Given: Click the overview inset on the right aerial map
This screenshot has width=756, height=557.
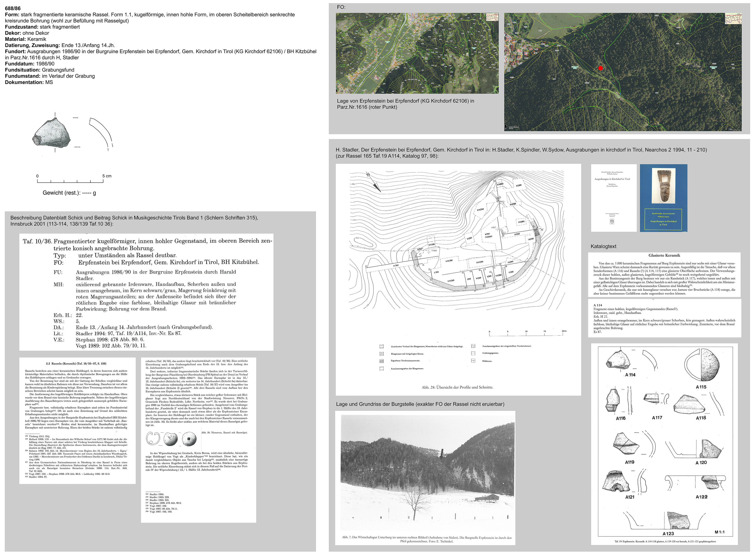Looking at the screenshot, I should click(x=733, y=19).
